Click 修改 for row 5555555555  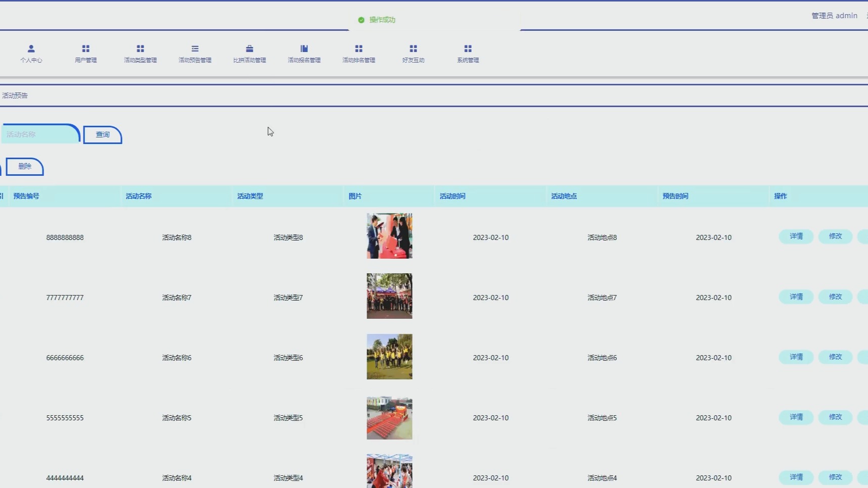tap(836, 417)
